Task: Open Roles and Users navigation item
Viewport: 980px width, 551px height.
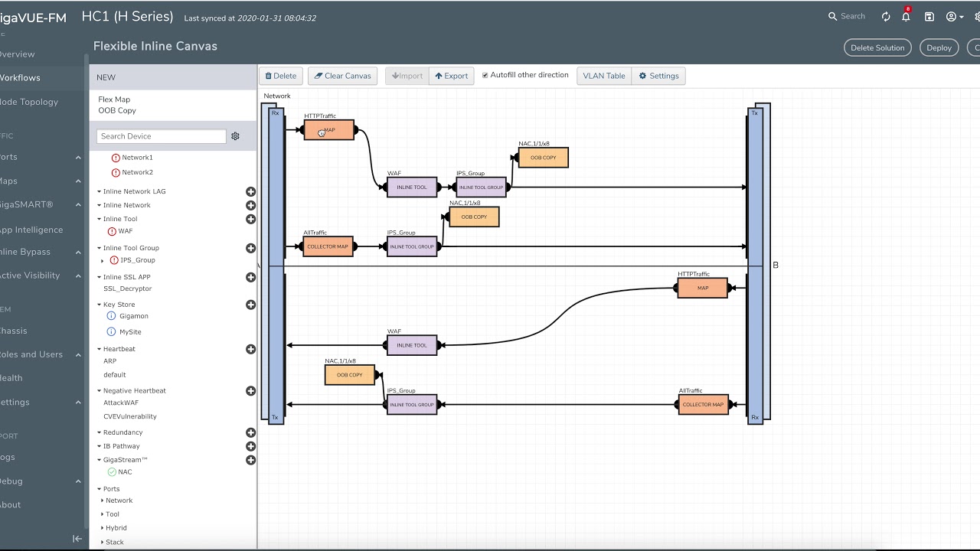Action: (31, 354)
